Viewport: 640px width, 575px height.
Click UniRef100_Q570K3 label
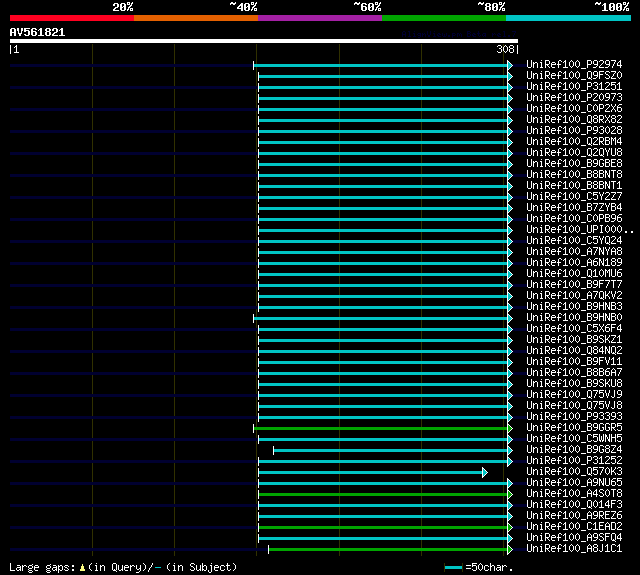click(x=574, y=472)
